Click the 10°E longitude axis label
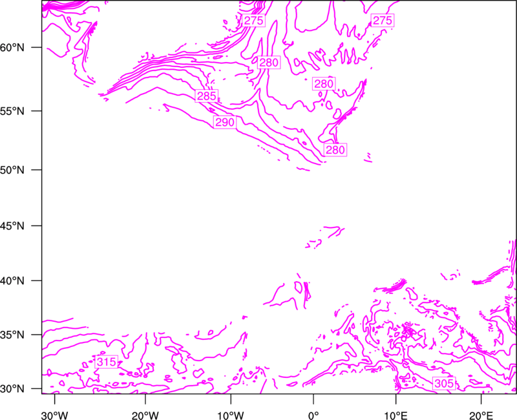 click(x=396, y=415)
